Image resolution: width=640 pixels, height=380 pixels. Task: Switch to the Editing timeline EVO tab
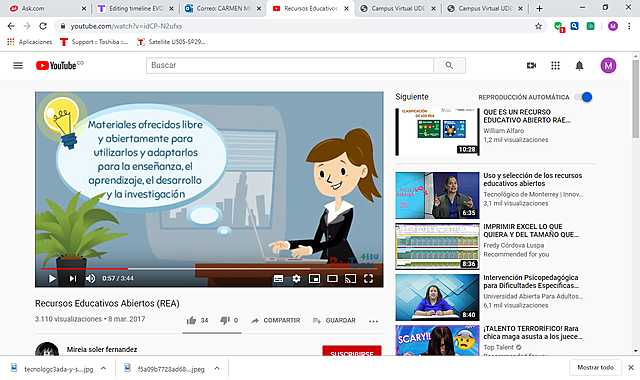click(136, 8)
